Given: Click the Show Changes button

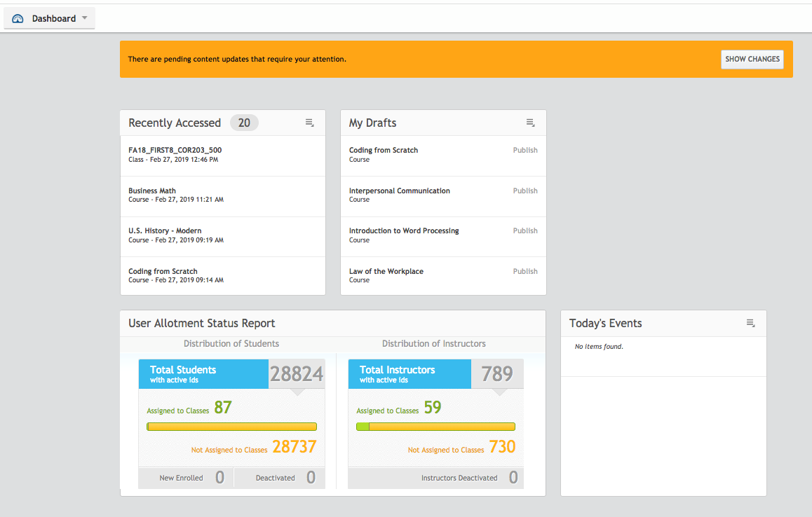Looking at the screenshot, I should [752, 60].
